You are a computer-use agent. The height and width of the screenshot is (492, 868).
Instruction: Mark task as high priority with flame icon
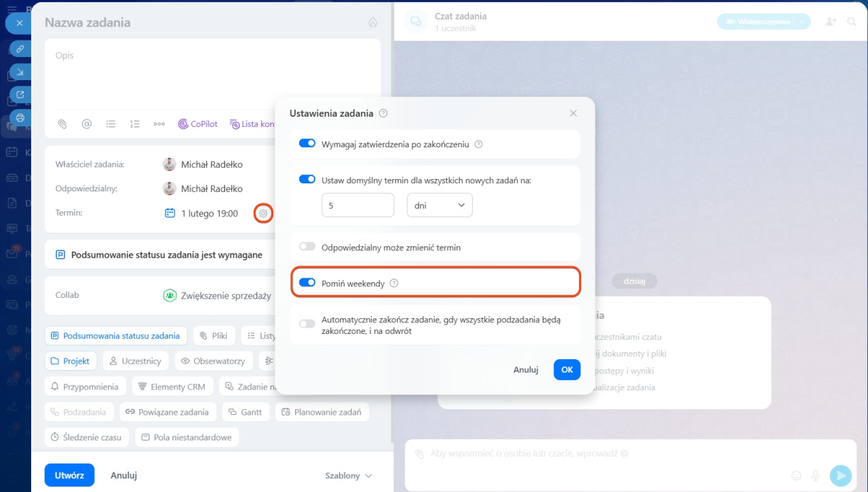coord(372,22)
